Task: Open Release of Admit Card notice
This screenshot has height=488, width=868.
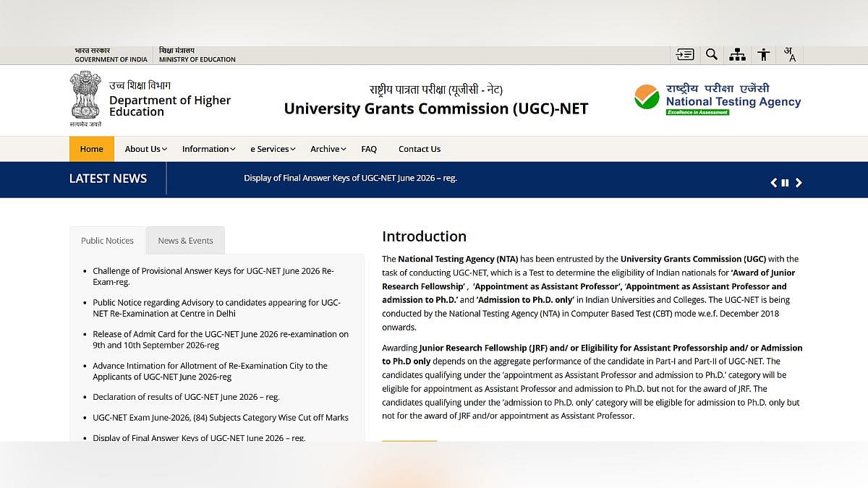Action: (x=221, y=340)
